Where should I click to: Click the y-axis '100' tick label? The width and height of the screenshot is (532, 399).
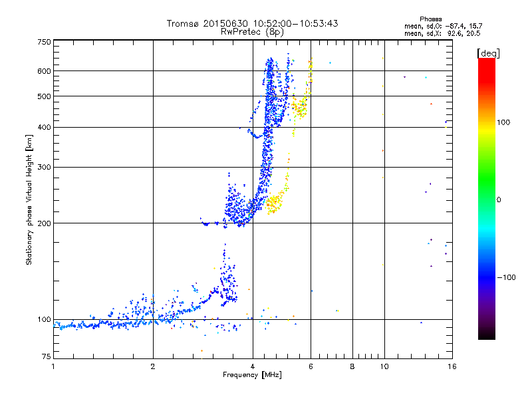[44, 320]
